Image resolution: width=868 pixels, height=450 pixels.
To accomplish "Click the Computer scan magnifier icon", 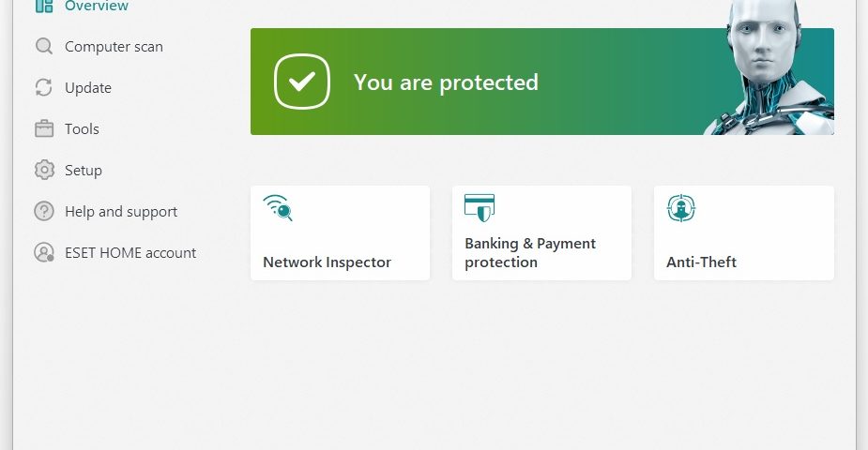I will 43,47.
